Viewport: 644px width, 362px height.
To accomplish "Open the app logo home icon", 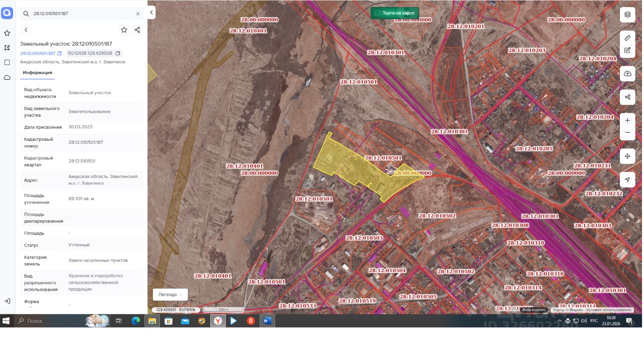I will (x=7, y=14).
